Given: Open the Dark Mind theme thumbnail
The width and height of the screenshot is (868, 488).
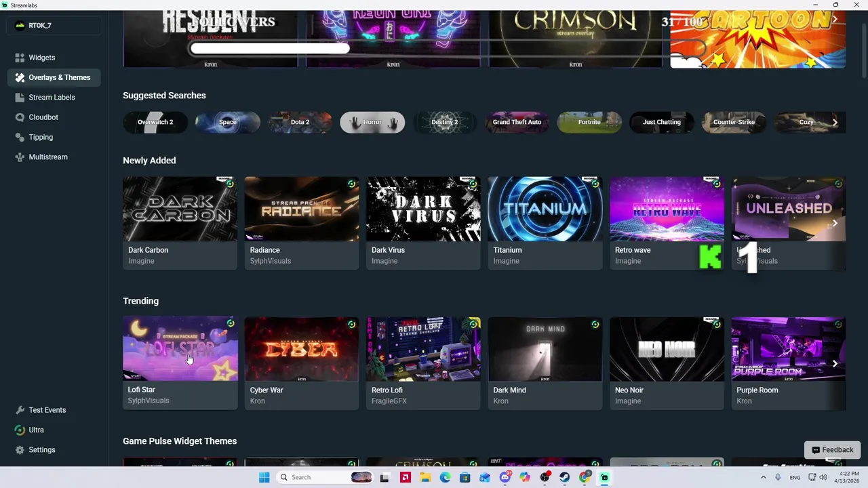Looking at the screenshot, I should point(545,349).
